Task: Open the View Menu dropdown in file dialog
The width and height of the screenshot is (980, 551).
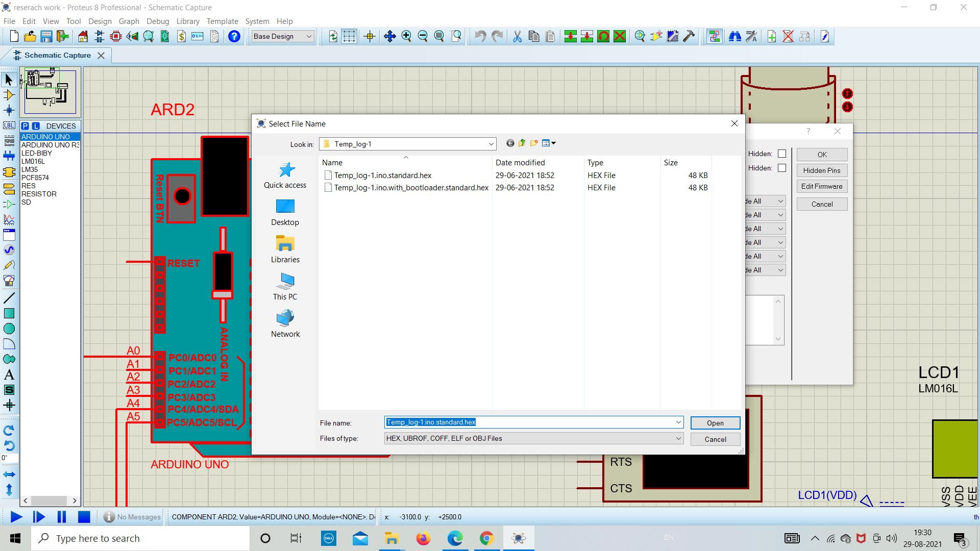Action: click(549, 143)
